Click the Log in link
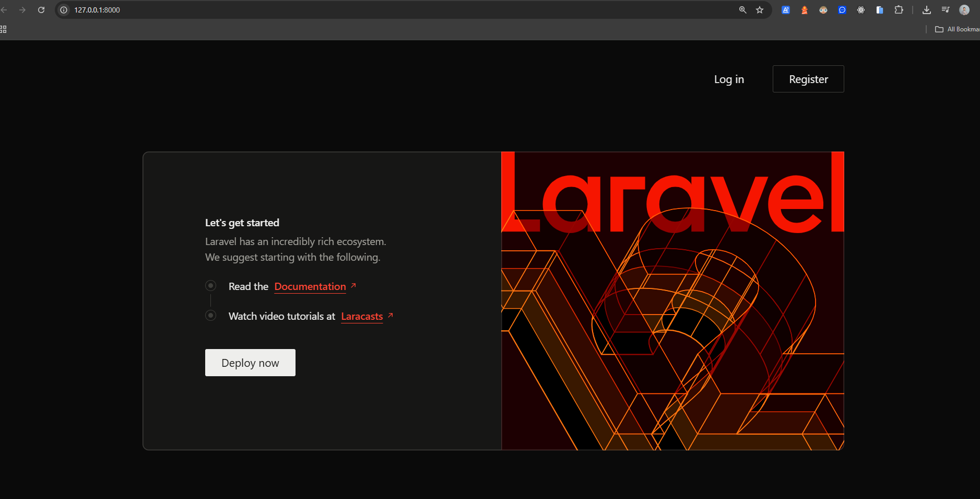The height and width of the screenshot is (499, 980). point(729,79)
